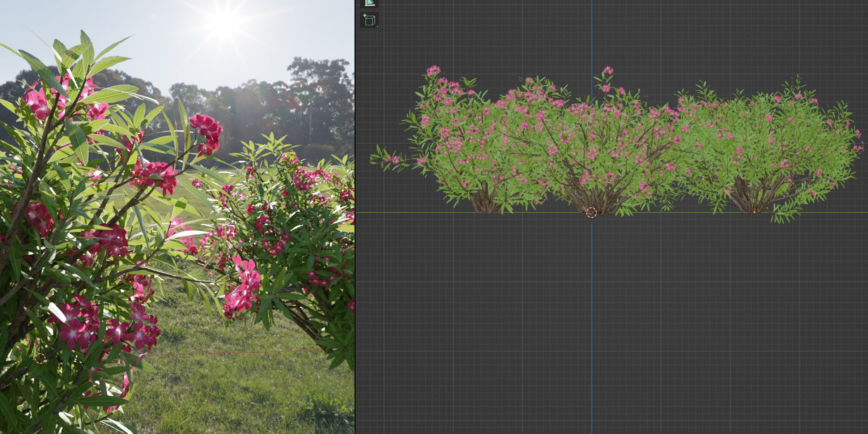Click the orange object origin dot under the right bush
868x434 pixels.
point(754,212)
